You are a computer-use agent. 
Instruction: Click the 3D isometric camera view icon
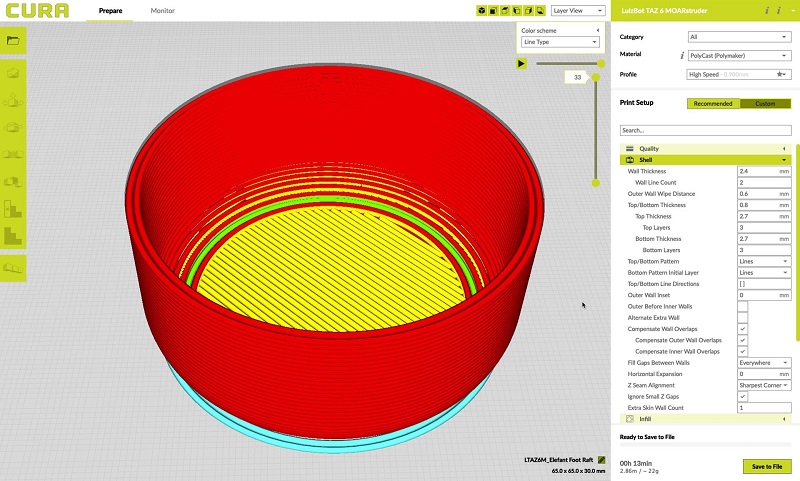482,11
